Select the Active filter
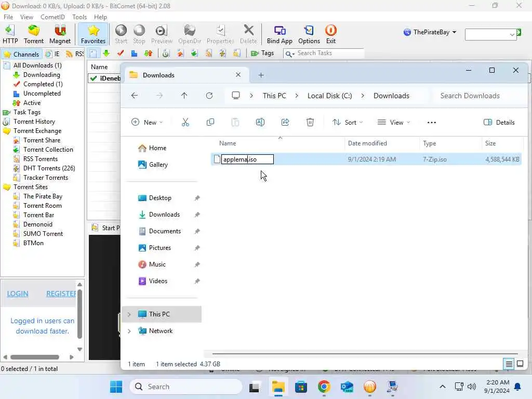The height and width of the screenshot is (399, 532). (x=32, y=103)
